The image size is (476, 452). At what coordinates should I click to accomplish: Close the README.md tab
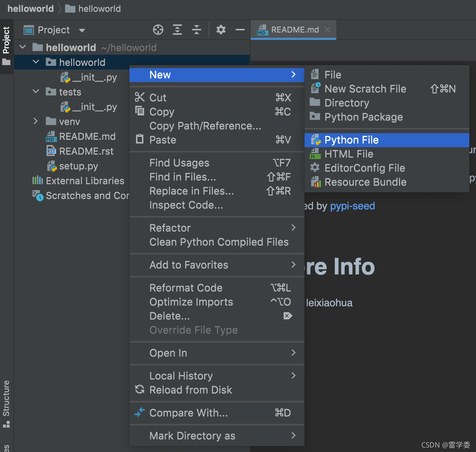click(327, 30)
